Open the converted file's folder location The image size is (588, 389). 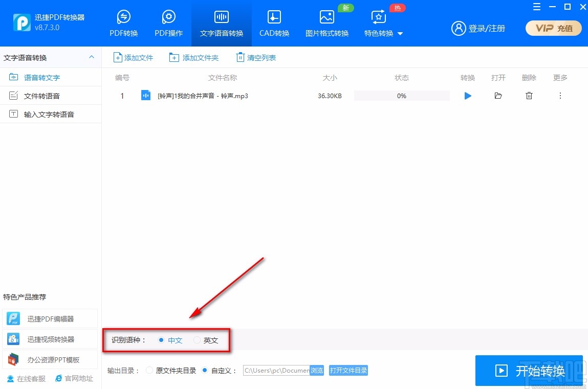(x=498, y=96)
